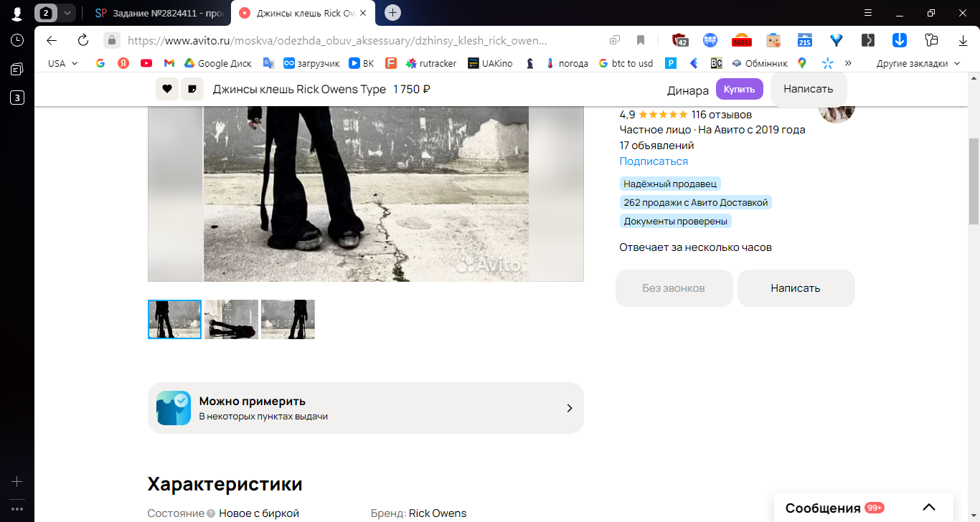Open the btc to usd bookmark
Viewport: 980px width, 522px height.
(626, 63)
